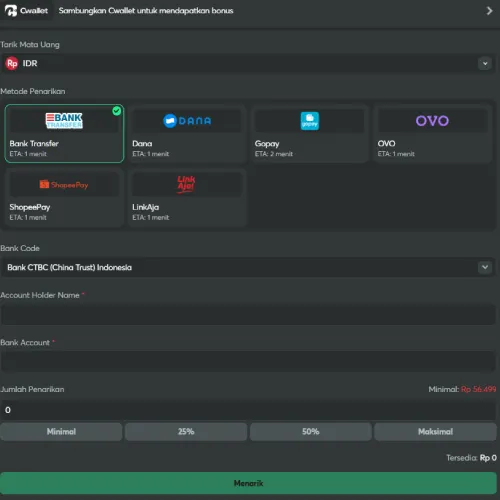Click the green Menarik button
This screenshot has height=500, width=500.
[x=248, y=483]
